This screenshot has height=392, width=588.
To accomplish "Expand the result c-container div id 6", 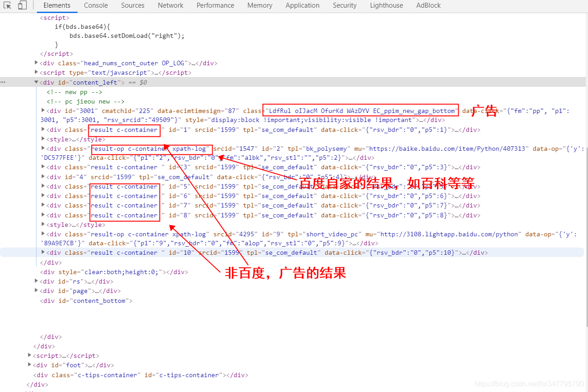I will [x=43, y=196].
